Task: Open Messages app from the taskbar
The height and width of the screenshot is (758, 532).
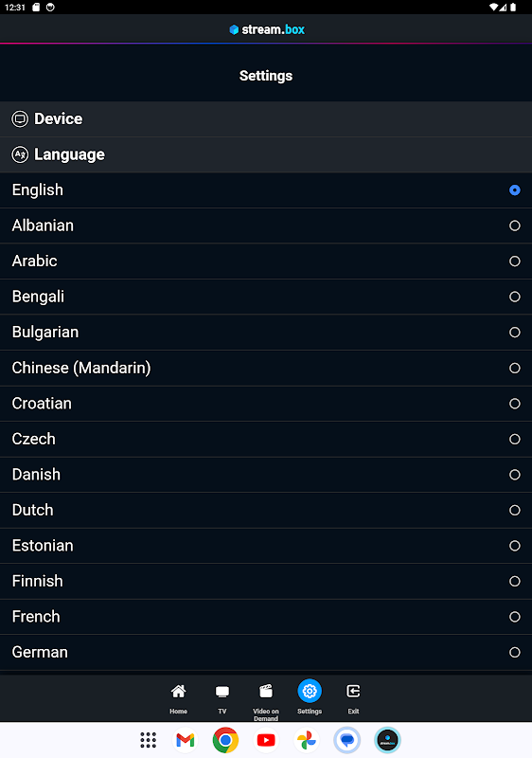Action: pyautogui.click(x=347, y=740)
